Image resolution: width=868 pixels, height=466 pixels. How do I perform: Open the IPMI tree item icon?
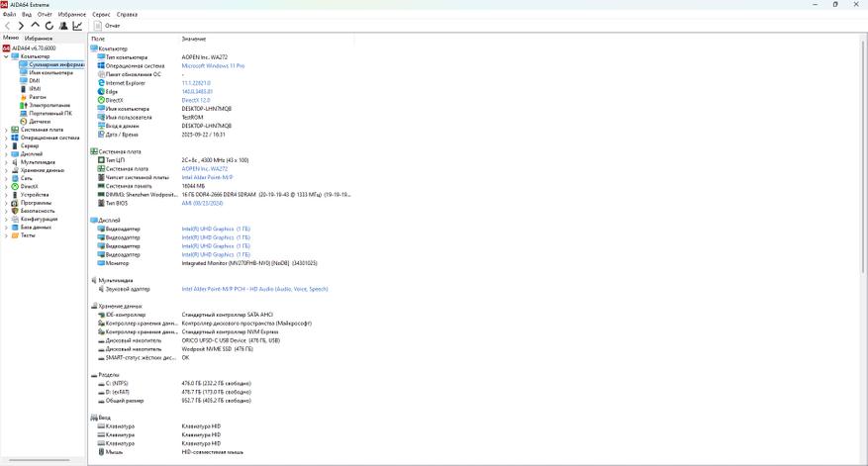(23, 89)
